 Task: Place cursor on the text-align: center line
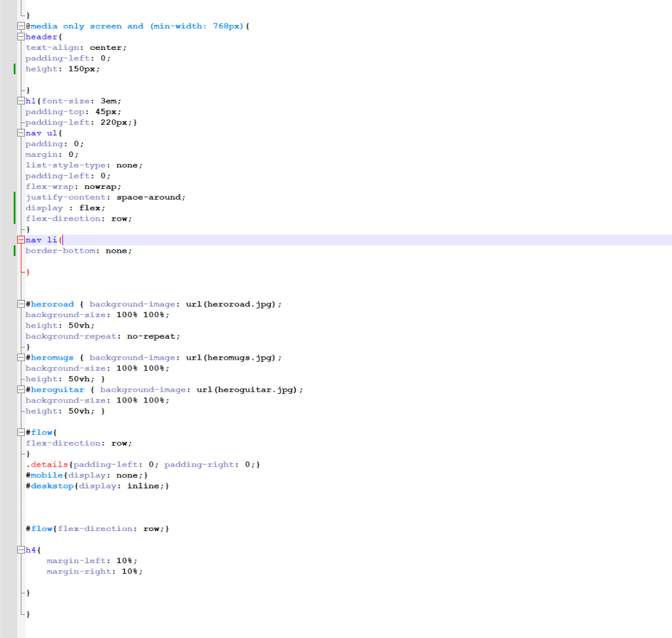click(79, 47)
